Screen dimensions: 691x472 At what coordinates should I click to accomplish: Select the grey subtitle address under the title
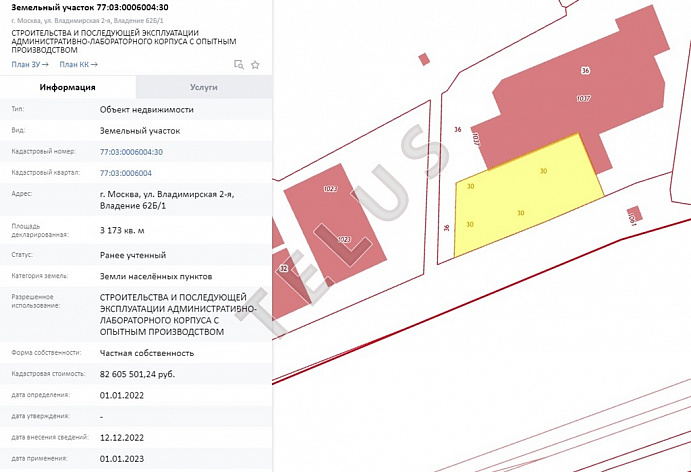coord(88,21)
